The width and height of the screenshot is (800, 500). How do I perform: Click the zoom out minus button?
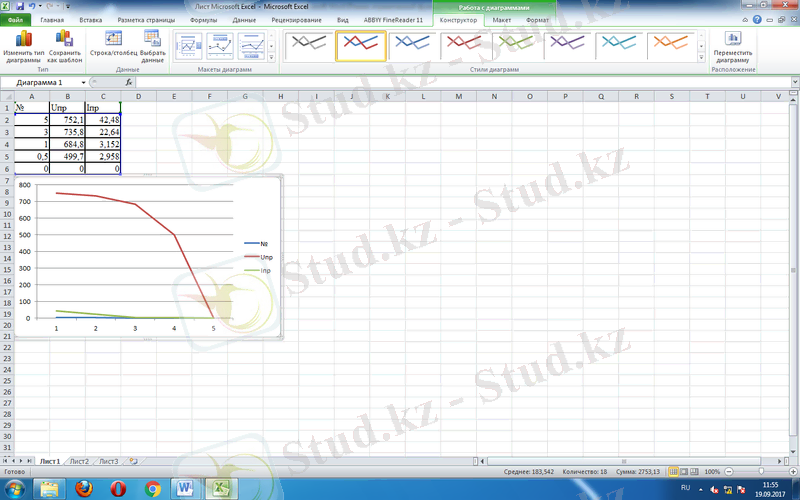(x=729, y=472)
